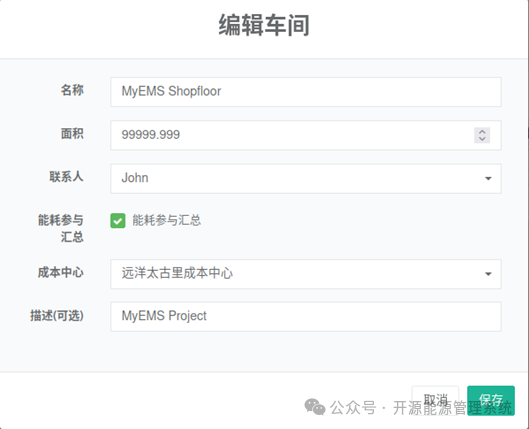Click the 成本中心 field label
Viewport: 529px width, 429px height.
click(61, 273)
